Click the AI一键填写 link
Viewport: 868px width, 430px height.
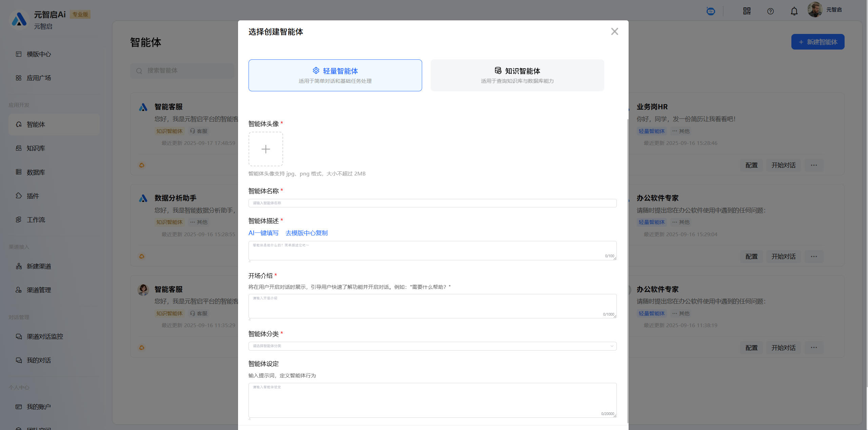click(263, 233)
